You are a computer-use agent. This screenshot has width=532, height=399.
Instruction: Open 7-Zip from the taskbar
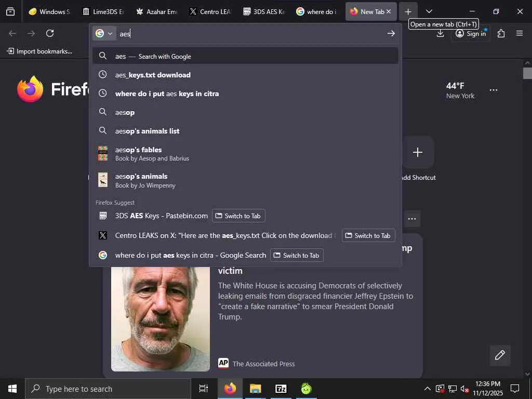point(281,389)
